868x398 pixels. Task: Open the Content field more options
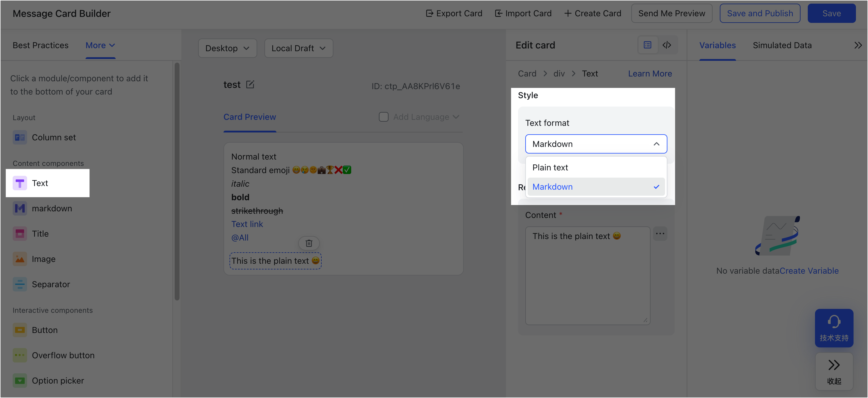coord(660,234)
